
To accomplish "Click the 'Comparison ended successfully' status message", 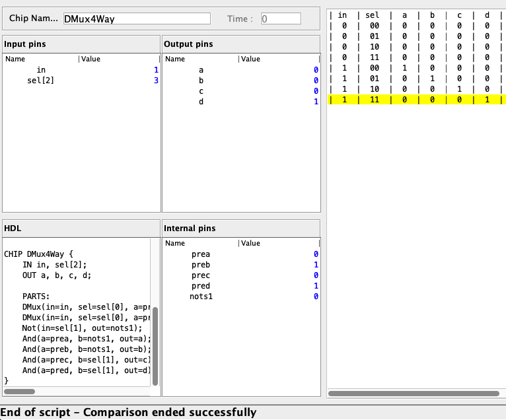I will pyautogui.click(x=170, y=412).
